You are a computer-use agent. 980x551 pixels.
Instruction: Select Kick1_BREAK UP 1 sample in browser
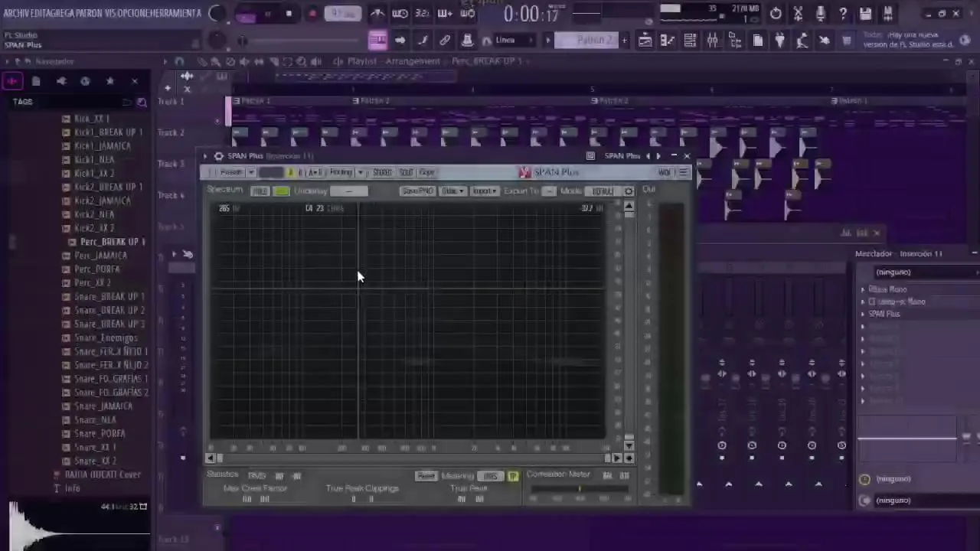coord(108,132)
